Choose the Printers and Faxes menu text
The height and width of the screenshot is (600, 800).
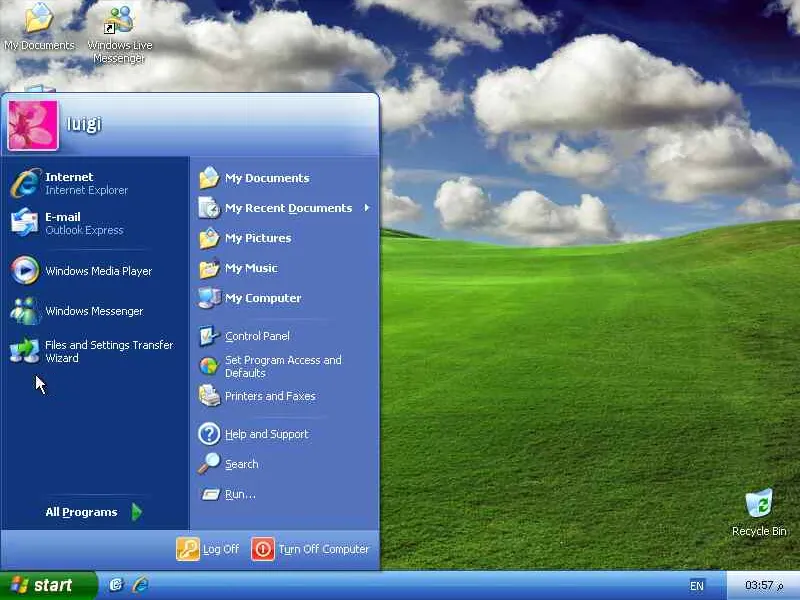click(x=270, y=396)
